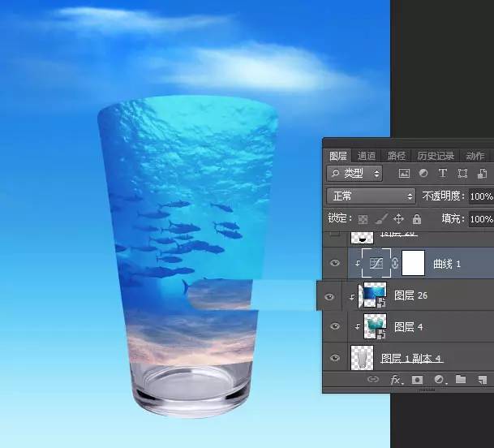Click the adjustment layer filter icon
The width and height of the screenshot is (494, 448).
(x=423, y=174)
